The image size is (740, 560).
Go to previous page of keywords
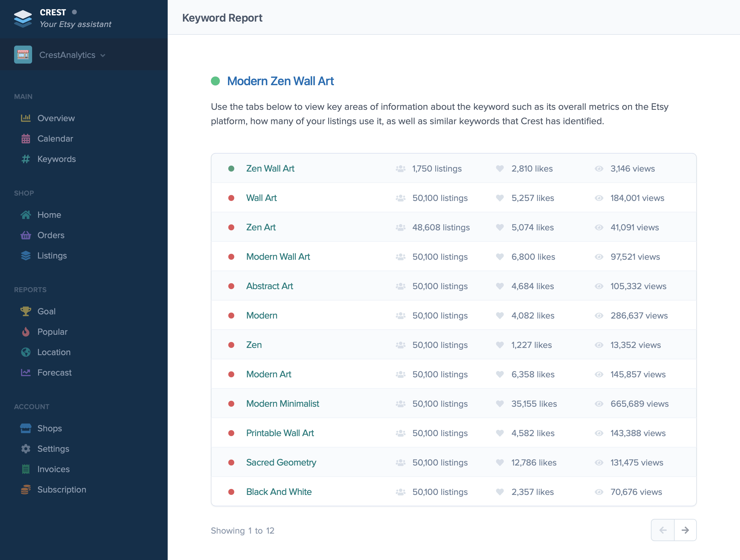663,530
